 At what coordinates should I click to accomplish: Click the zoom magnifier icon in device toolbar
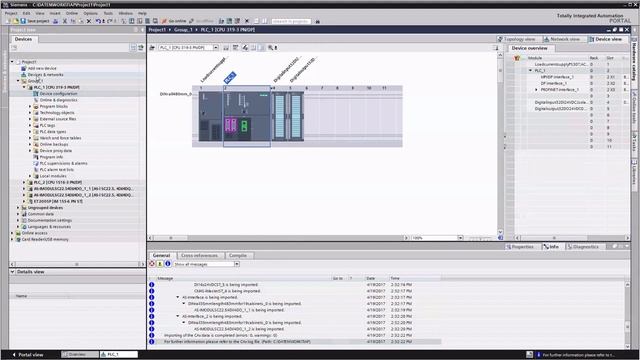click(x=270, y=48)
